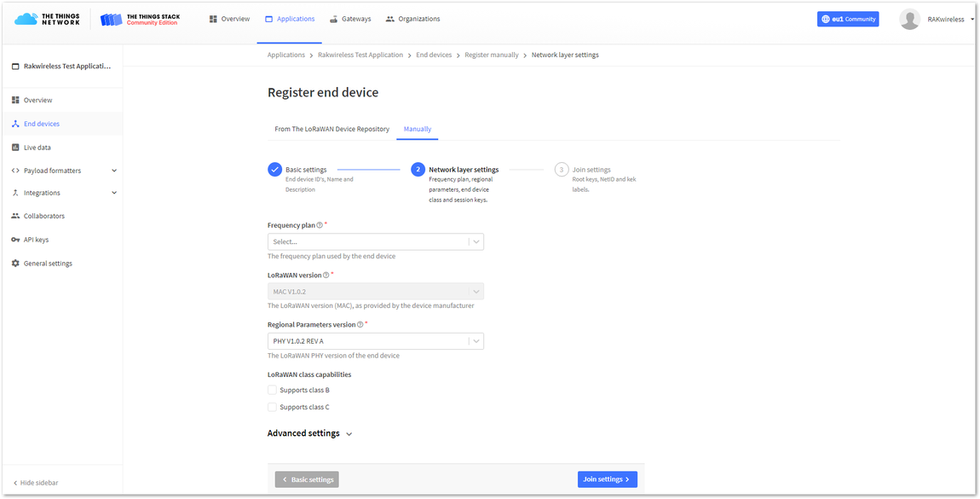Image resolution: width=980 pixels, height=499 pixels.
Task: Click Applications breadcrumb link
Action: pyautogui.click(x=286, y=55)
